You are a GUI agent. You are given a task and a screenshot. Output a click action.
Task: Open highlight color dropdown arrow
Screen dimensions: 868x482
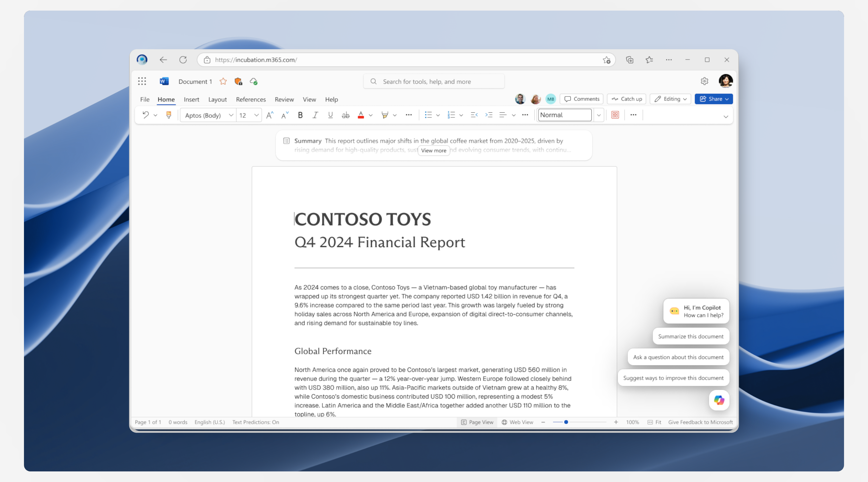point(395,115)
